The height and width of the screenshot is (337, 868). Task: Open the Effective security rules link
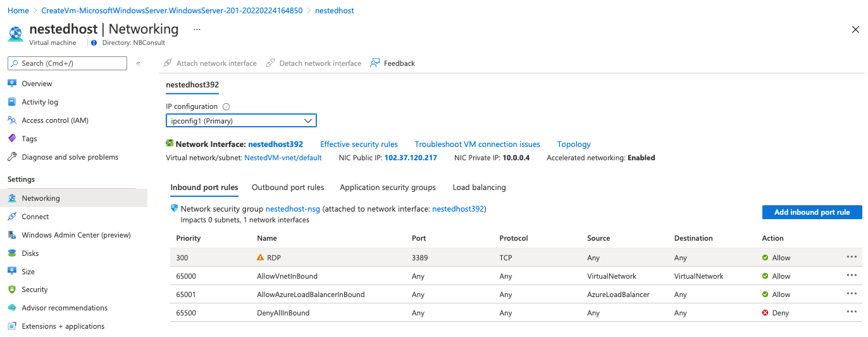coord(359,144)
